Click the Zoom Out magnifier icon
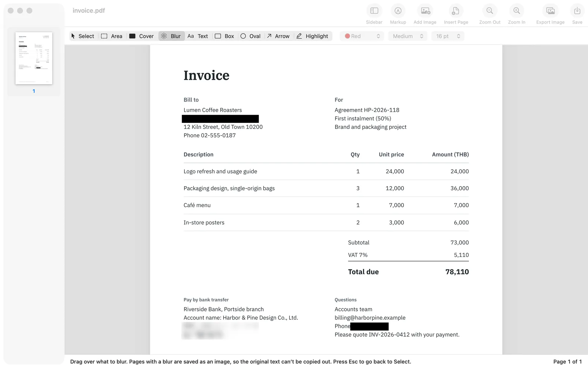 [490, 11]
